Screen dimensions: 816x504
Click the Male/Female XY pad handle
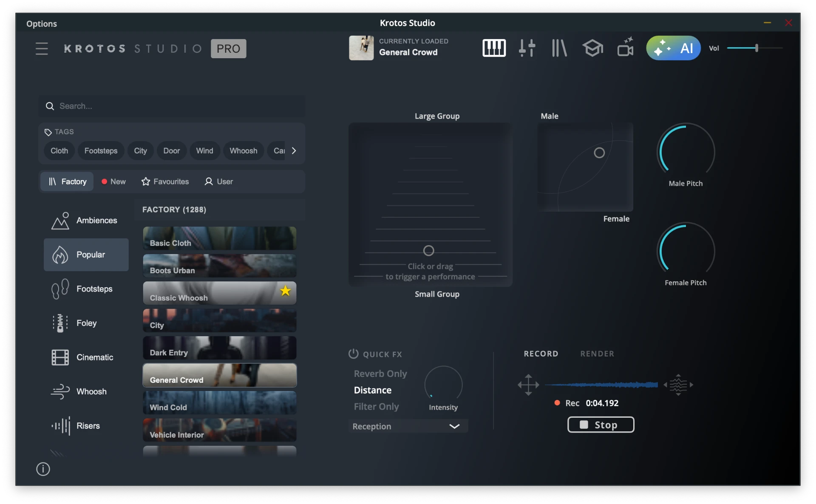pos(599,153)
